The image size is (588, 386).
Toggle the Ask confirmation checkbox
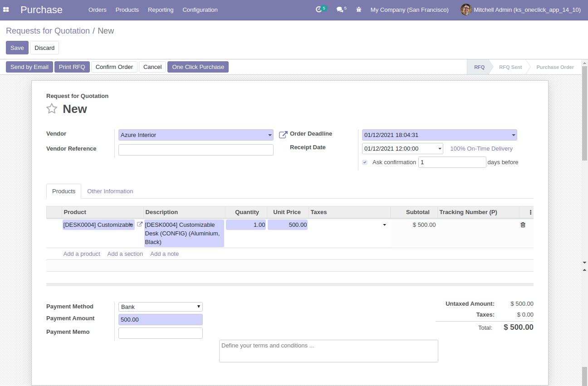(x=365, y=162)
